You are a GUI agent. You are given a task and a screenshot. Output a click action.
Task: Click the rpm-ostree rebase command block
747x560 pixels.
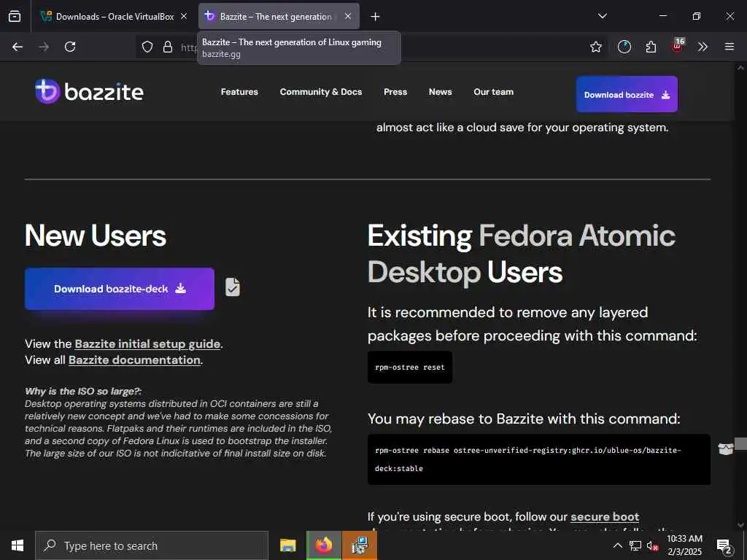pyautogui.click(x=539, y=459)
